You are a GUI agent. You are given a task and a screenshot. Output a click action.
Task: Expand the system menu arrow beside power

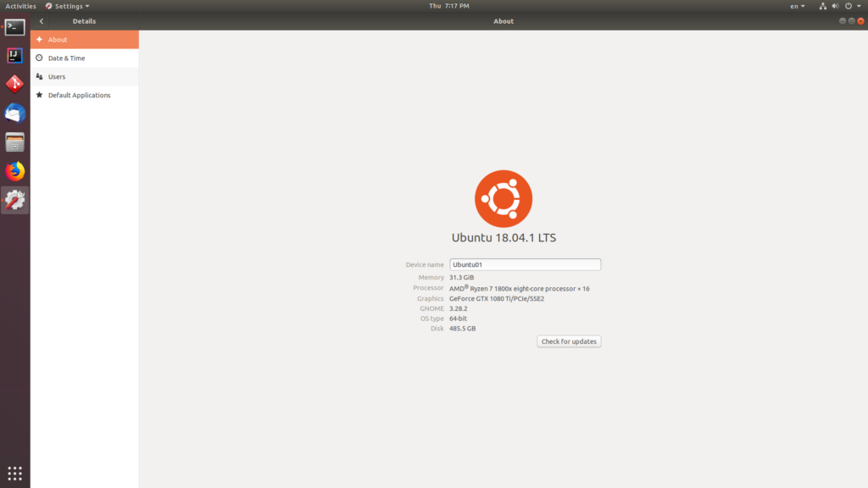[858, 6]
